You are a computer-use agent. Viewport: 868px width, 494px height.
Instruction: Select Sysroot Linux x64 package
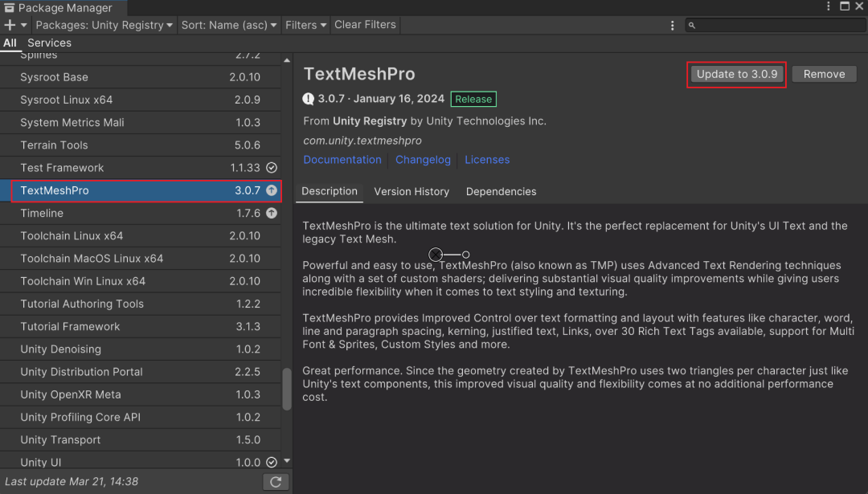pyautogui.click(x=141, y=100)
